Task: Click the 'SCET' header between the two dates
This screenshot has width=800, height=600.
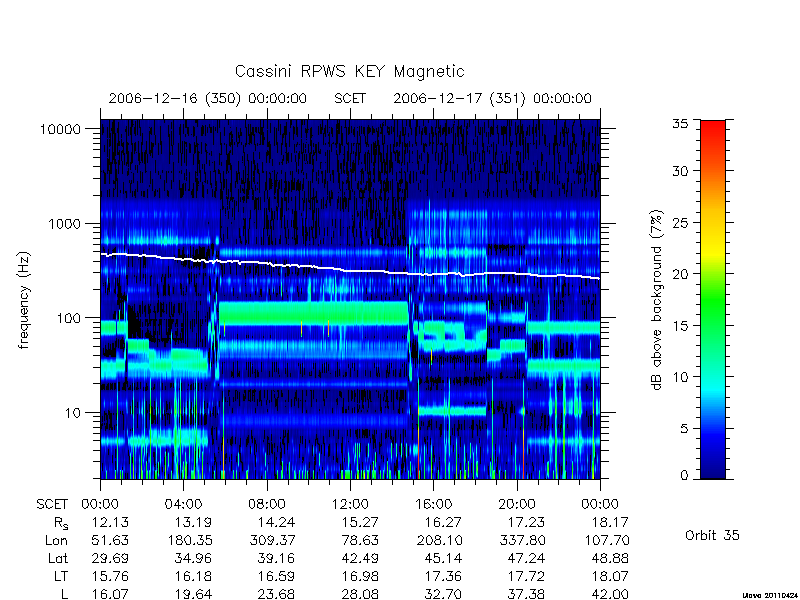Action: pyautogui.click(x=350, y=98)
